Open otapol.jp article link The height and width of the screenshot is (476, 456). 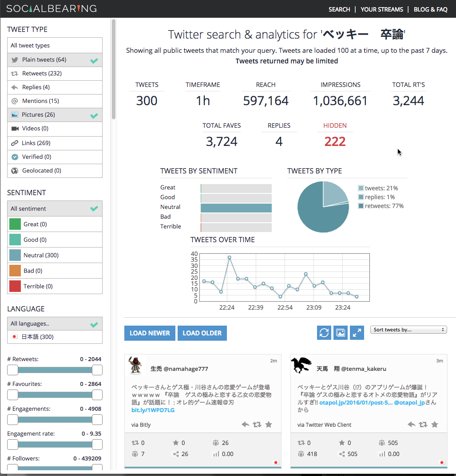click(356, 402)
